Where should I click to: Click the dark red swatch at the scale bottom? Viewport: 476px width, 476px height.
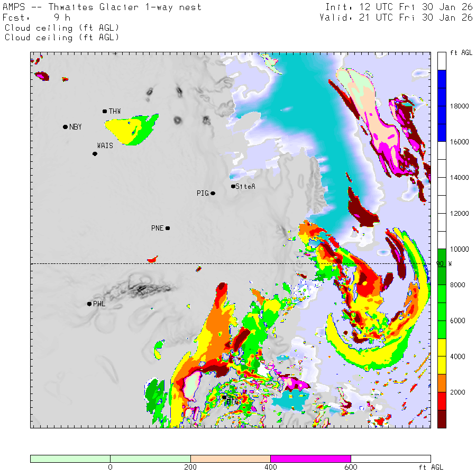(442, 419)
